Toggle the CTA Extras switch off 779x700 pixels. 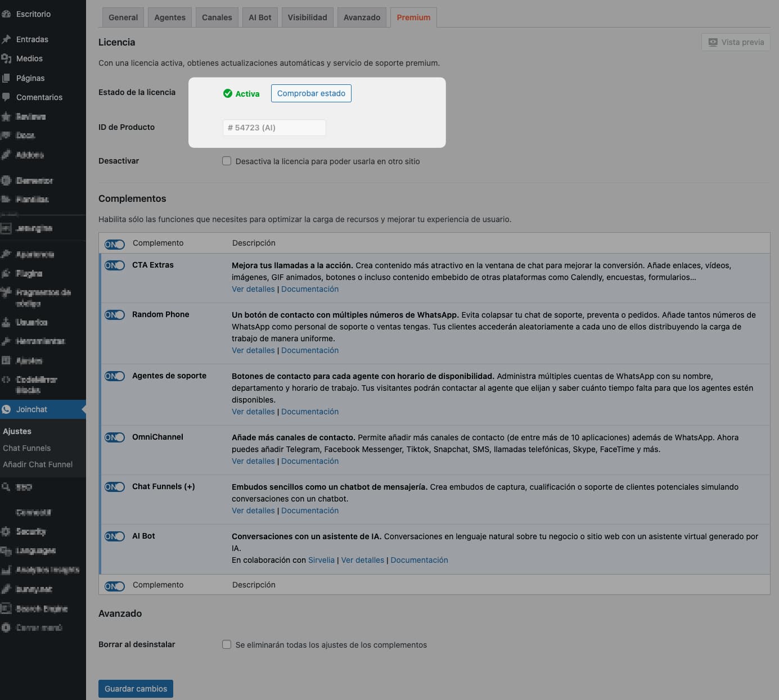(x=115, y=265)
